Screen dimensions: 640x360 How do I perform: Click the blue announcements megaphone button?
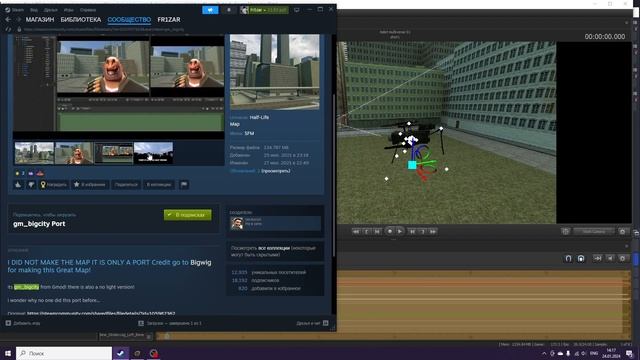pyautogui.click(x=210, y=10)
